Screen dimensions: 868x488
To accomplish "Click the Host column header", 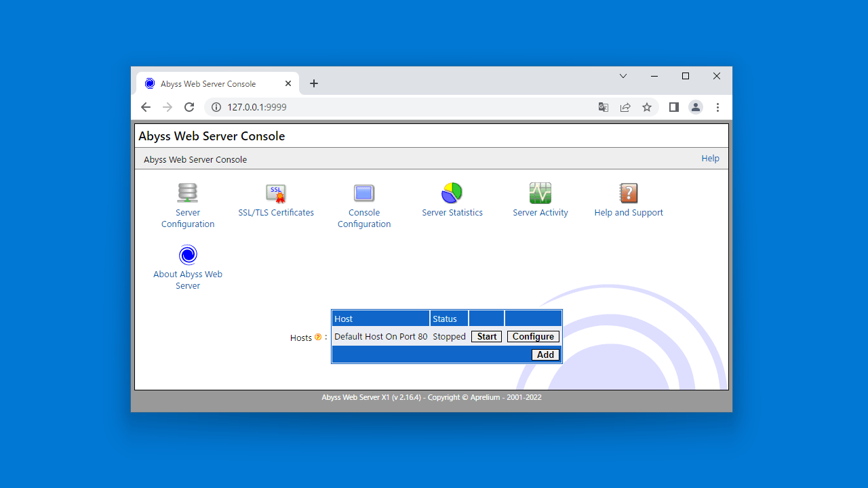I will click(381, 319).
